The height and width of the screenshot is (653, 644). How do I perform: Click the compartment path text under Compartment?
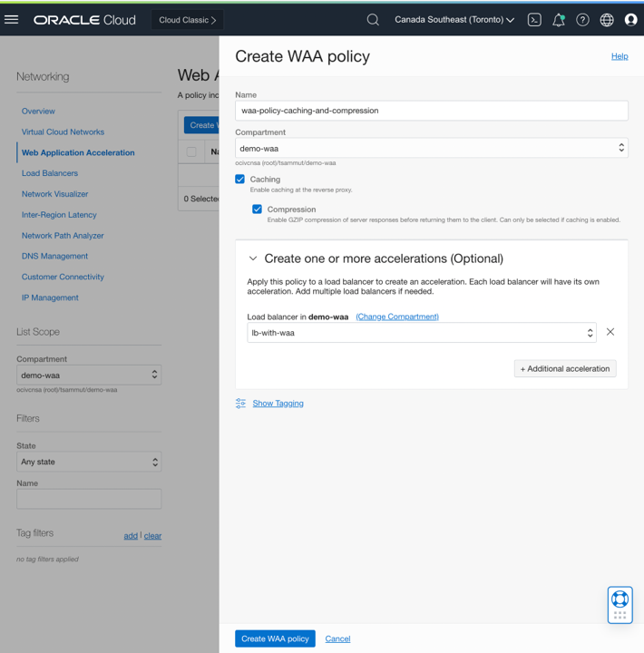[x=286, y=163]
